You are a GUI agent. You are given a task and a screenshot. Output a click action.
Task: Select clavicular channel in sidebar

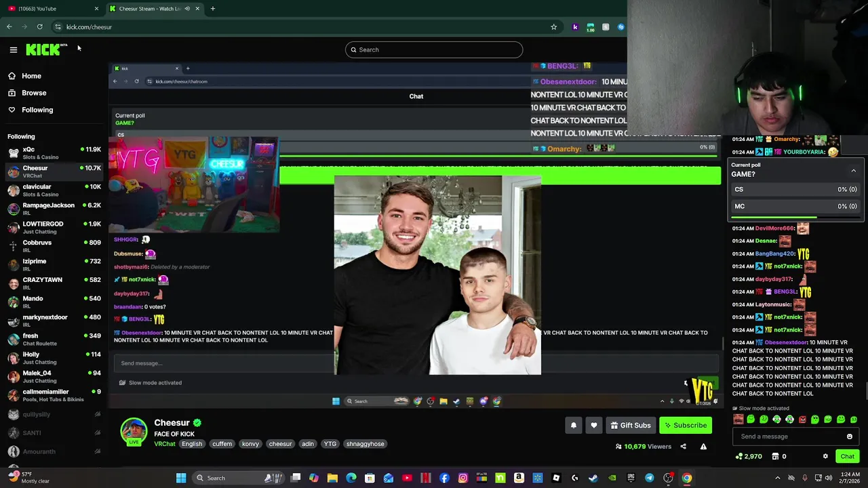tap(53, 190)
